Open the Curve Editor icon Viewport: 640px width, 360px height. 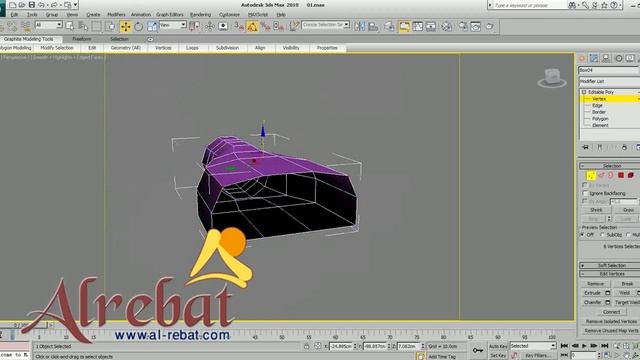[x=418, y=27]
